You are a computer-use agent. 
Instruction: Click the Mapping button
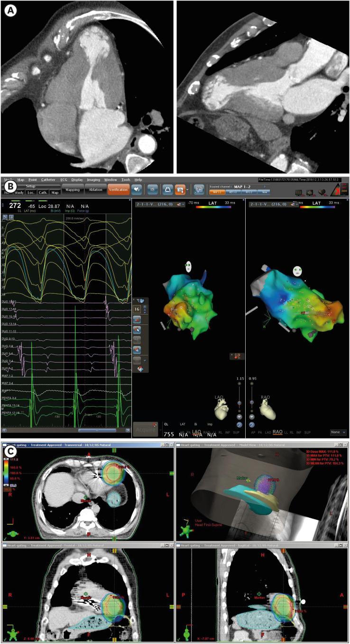[x=73, y=190]
